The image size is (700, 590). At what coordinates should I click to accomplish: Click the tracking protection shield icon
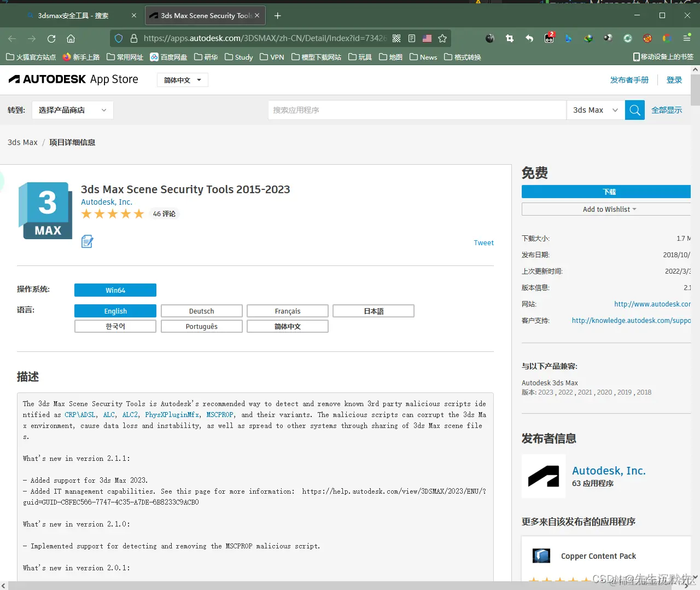pos(119,38)
